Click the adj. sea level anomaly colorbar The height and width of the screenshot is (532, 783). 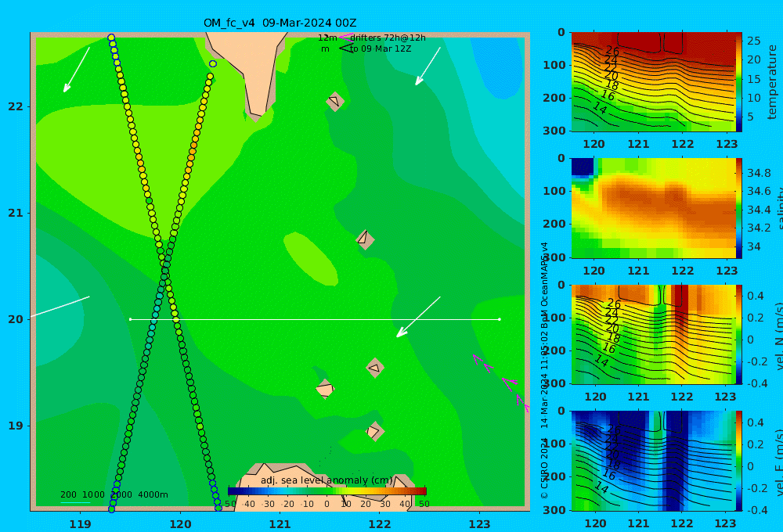327,491
